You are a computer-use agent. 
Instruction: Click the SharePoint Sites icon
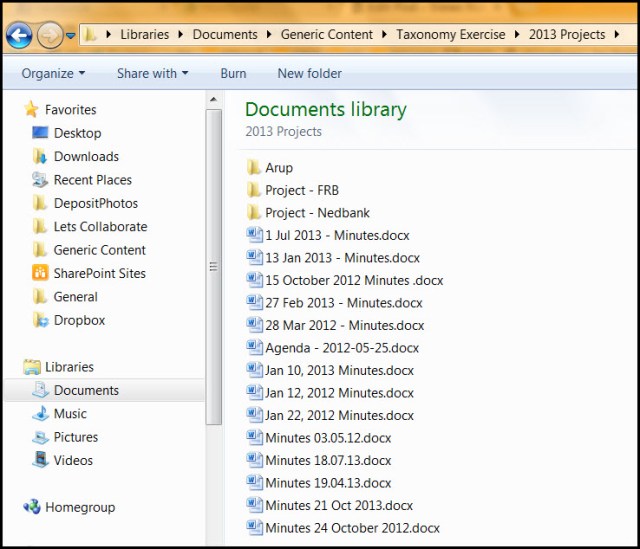(x=40, y=273)
